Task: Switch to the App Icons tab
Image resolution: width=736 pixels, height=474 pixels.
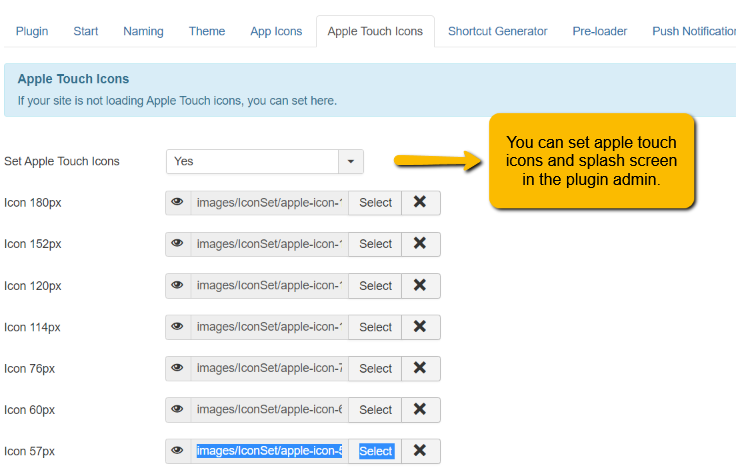Action: click(x=276, y=31)
